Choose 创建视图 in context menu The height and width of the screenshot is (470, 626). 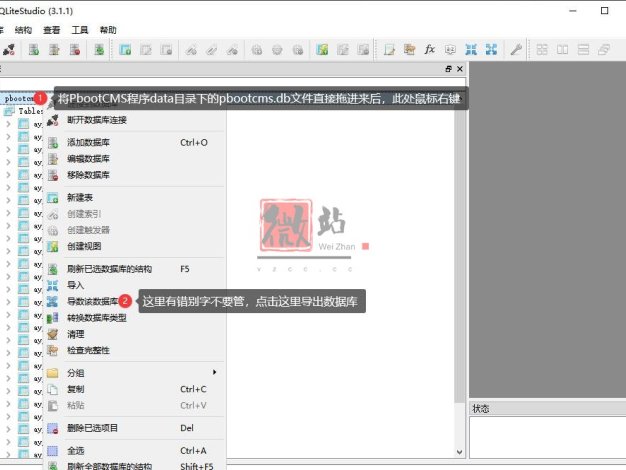[x=135, y=246]
